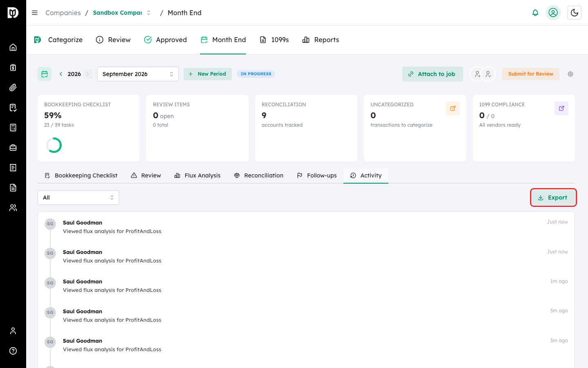Click Submit for Review button
Viewport: 588px width, 368px height.
pos(530,74)
